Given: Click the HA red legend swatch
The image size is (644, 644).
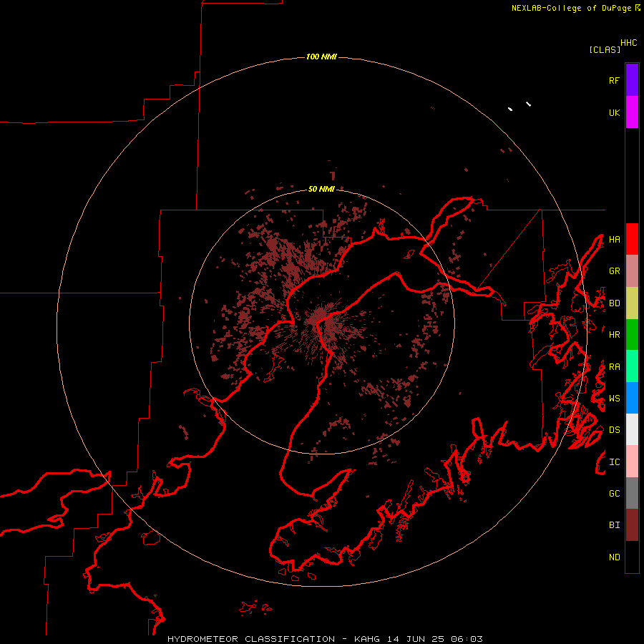Looking at the screenshot, I should coord(632,239).
